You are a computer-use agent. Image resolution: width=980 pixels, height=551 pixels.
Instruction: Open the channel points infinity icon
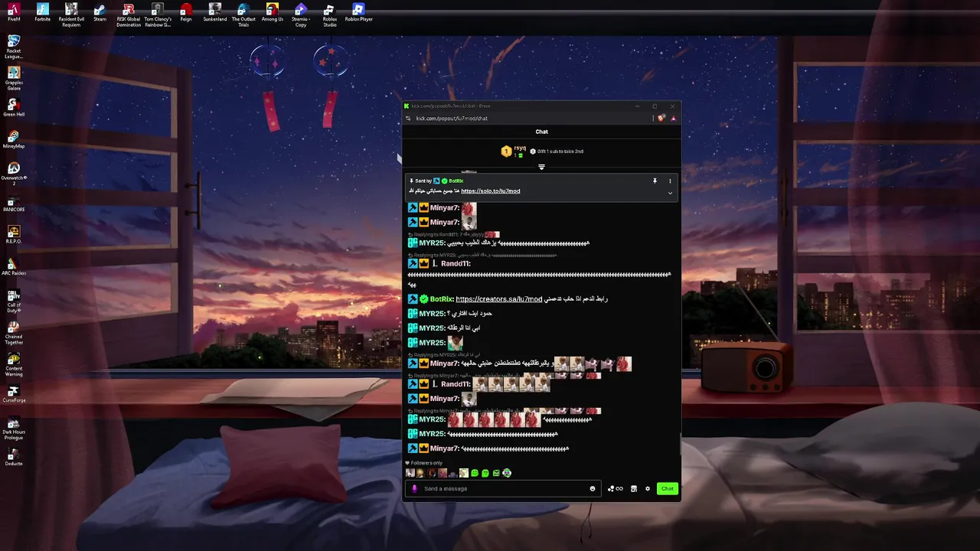coord(616,489)
